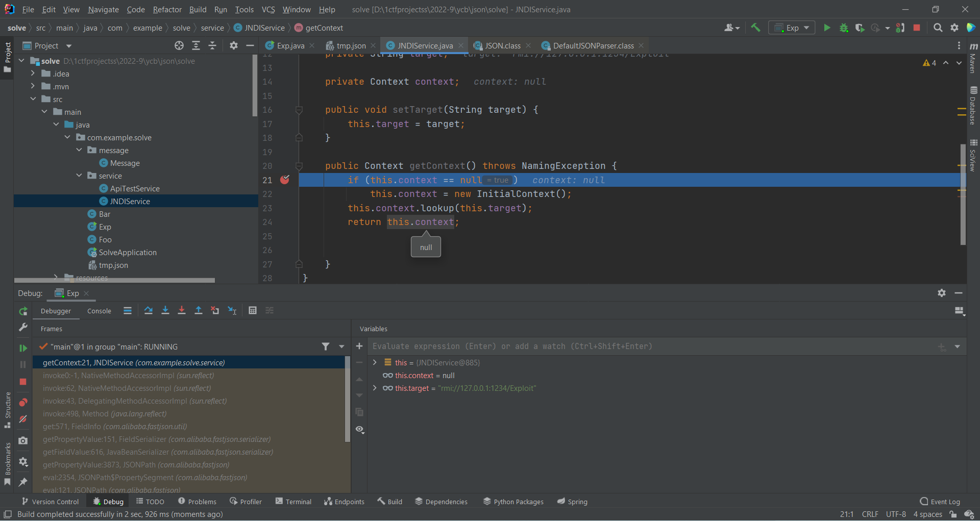Click the red Stop icon in top toolbar
Screen dimensions: 980x521
point(917,28)
